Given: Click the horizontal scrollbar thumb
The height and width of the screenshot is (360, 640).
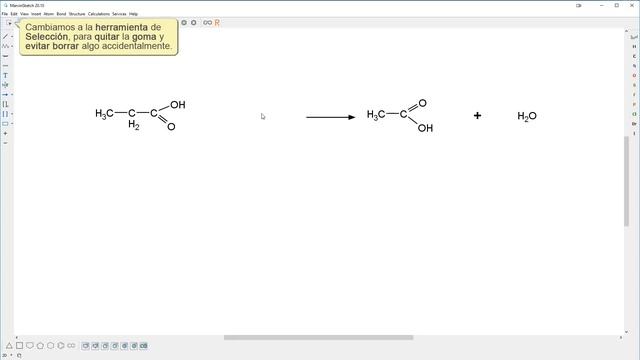Looking at the screenshot, I should (318, 338).
